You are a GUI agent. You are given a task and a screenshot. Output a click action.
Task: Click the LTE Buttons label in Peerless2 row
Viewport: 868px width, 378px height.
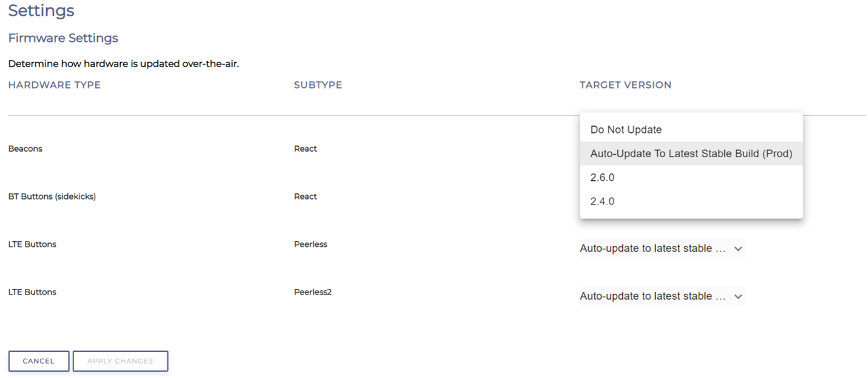[32, 292]
